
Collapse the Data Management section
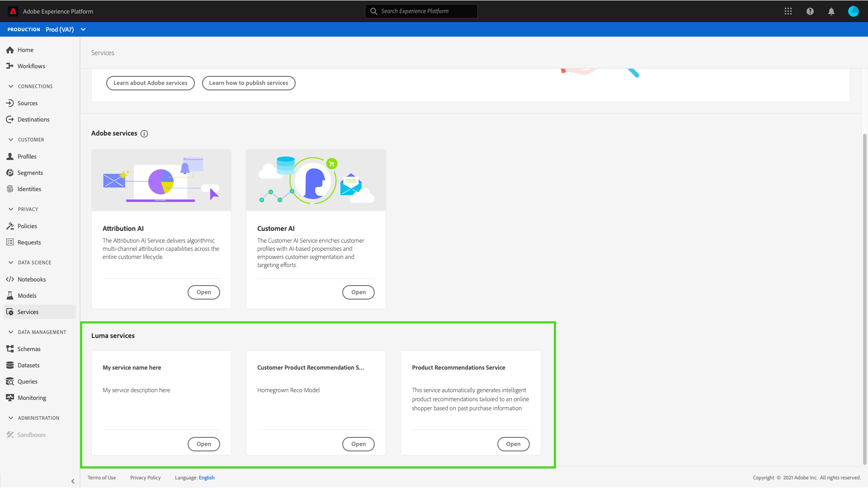[11, 332]
